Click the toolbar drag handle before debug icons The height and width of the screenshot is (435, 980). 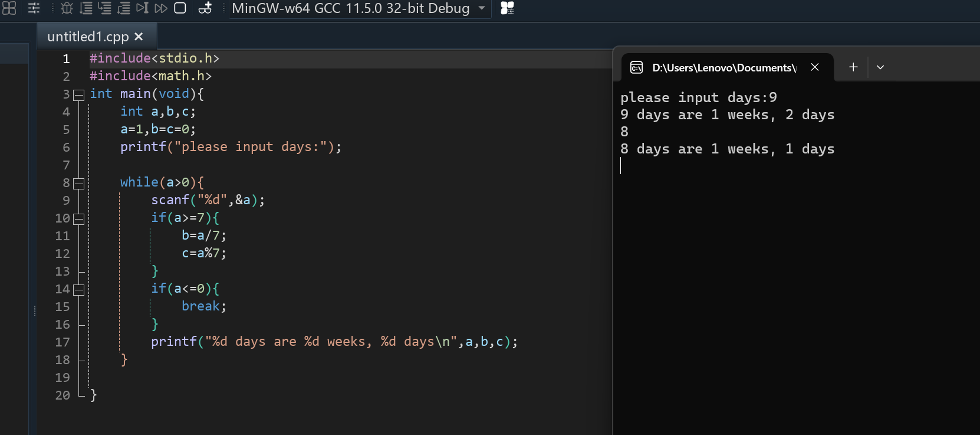coord(52,8)
